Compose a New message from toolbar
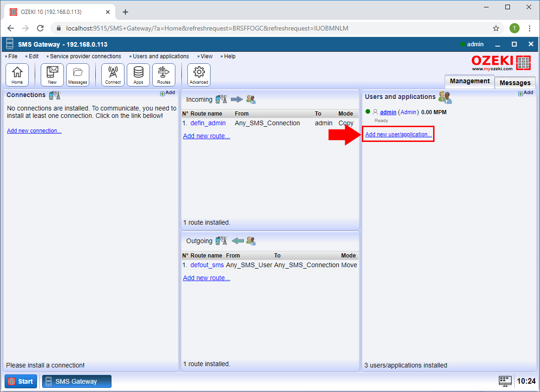Screen dimensions: 540x392 (x=52, y=75)
